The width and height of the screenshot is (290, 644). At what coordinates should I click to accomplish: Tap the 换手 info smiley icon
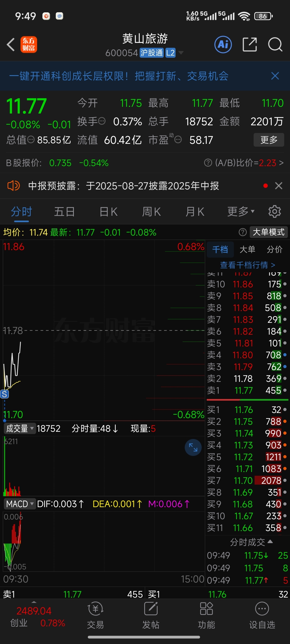point(102,121)
